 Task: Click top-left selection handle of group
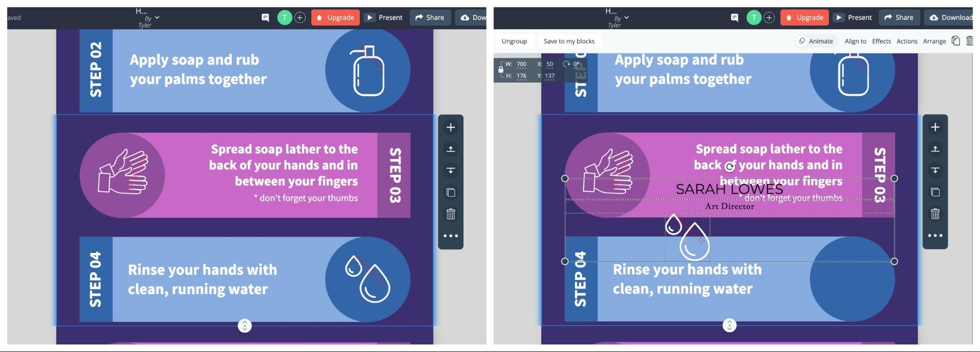(x=565, y=179)
